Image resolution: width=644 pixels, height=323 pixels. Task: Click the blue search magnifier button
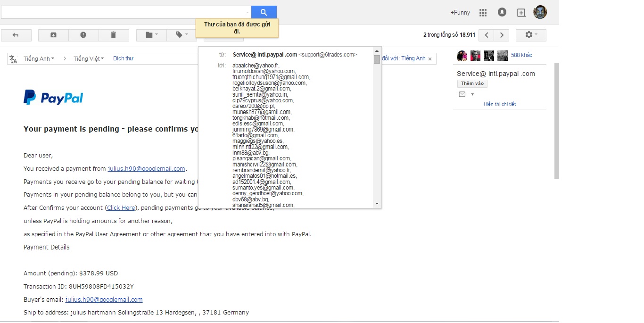coord(264,13)
